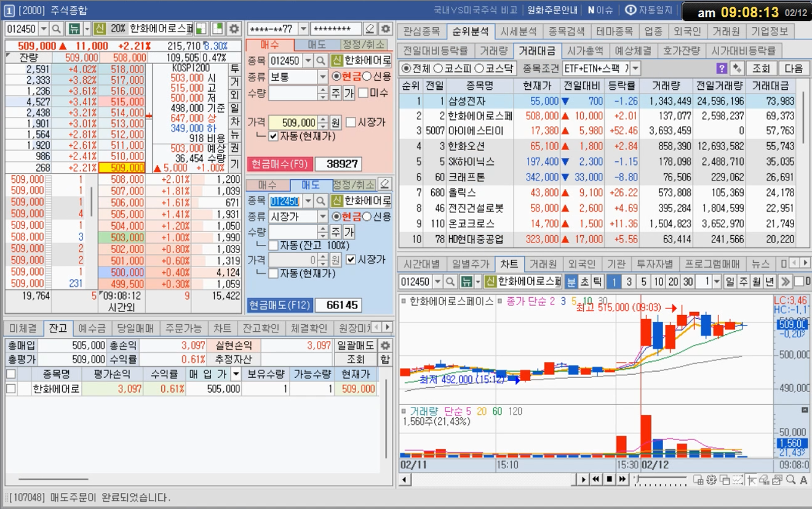Click stop button below the chart
This screenshot has width=812, height=509.
point(609,479)
